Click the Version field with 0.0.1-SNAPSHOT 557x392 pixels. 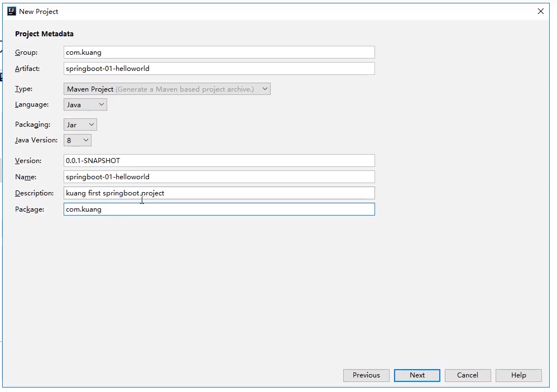click(219, 161)
